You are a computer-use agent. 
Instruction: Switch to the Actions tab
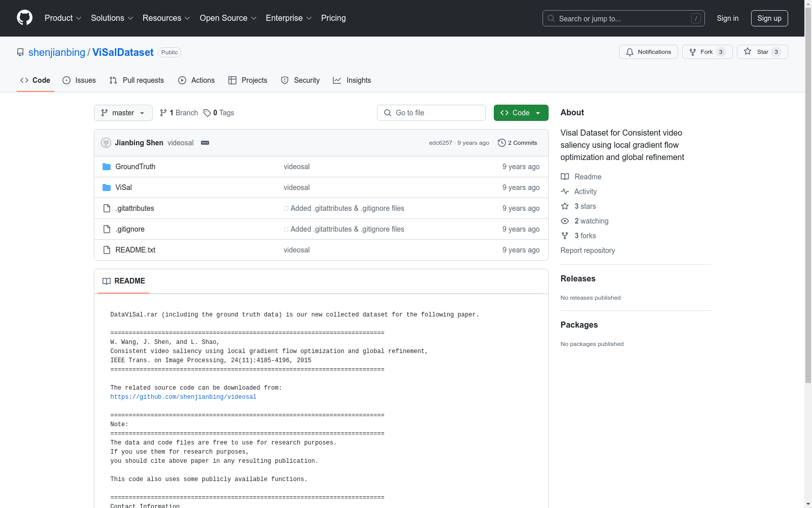pos(196,80)
